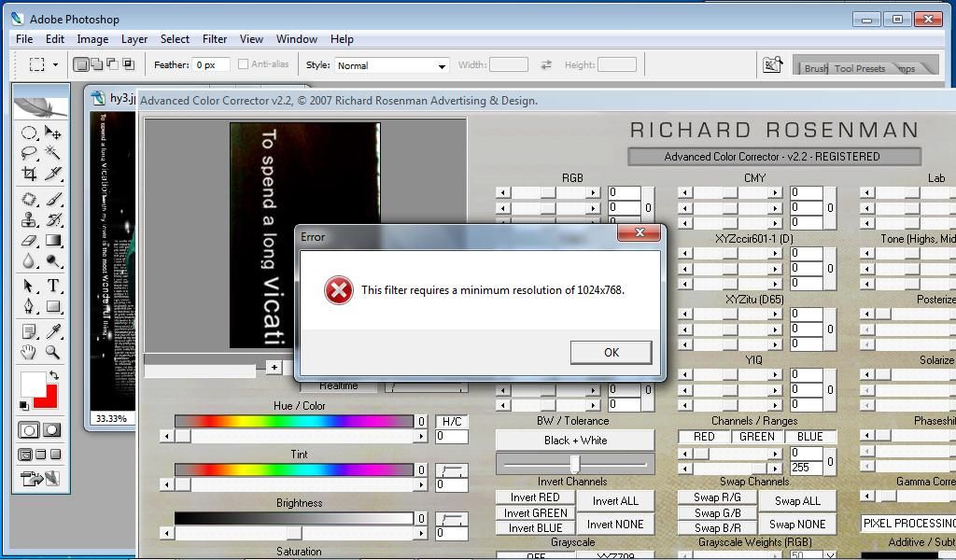The height and width of the screenshot is (560, 956).
Task: Click the H/C button beside Hue slider
Action: click(452, 421)
